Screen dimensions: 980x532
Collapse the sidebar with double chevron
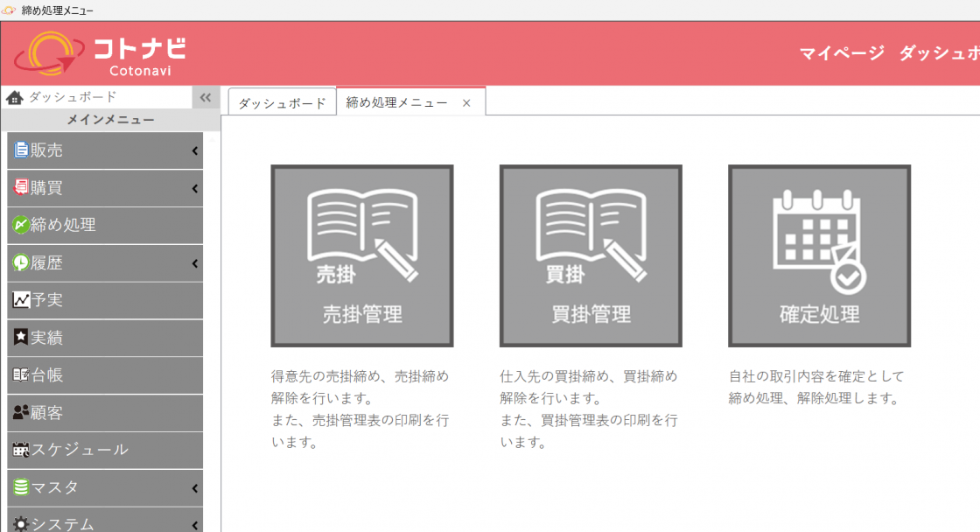click(206, 98)
